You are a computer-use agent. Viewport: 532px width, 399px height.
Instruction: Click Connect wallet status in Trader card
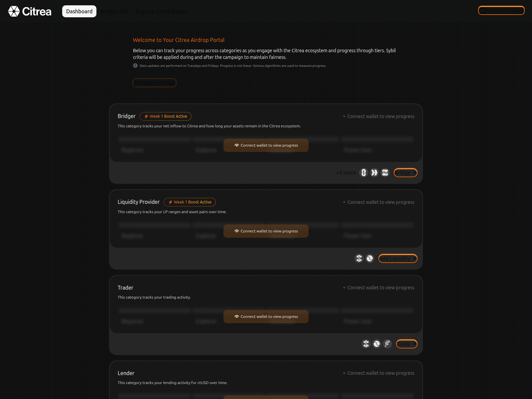[380, 288]
